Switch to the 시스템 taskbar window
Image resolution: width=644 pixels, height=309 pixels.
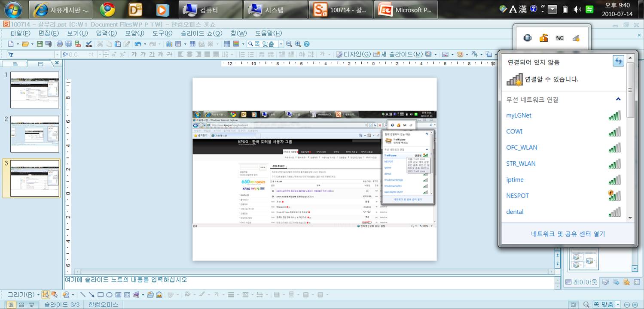[275, 9]
